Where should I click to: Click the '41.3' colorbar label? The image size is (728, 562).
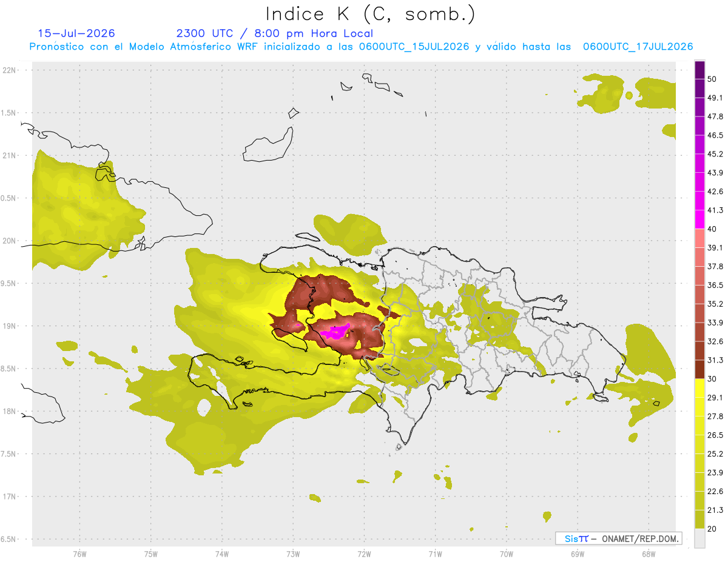[x=715, y=210]
